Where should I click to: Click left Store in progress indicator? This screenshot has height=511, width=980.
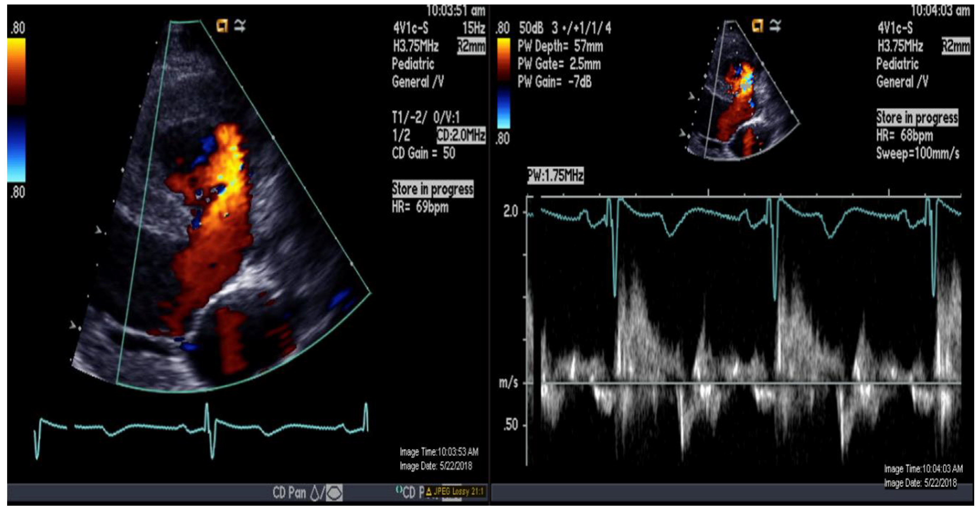pyautogui.click(x=433, y=189)
